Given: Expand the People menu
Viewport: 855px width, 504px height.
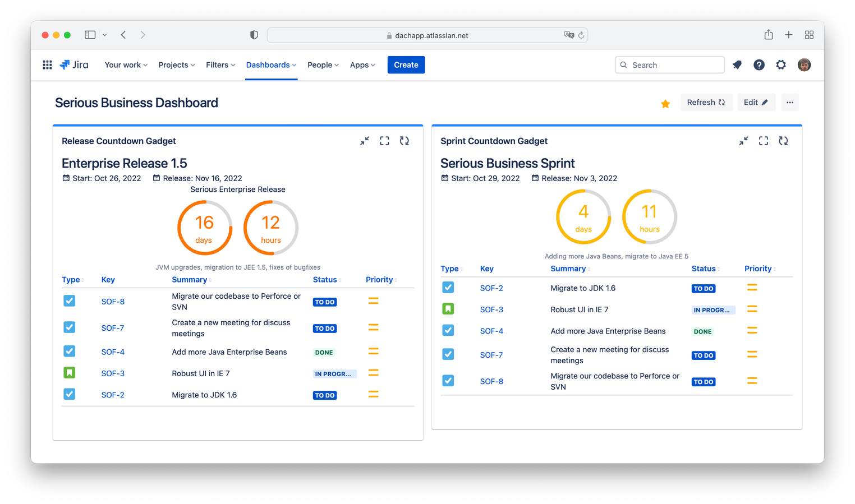Looking at the screenshot, I should 323,65.
